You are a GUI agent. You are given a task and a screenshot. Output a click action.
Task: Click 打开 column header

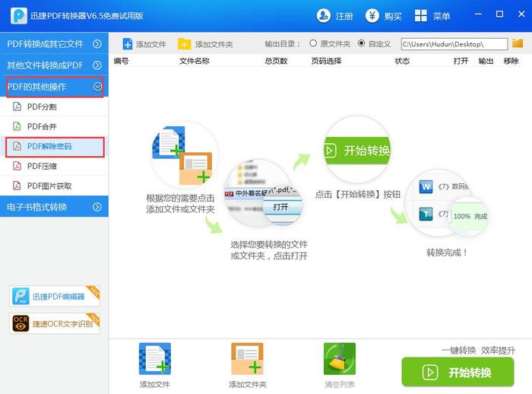click(x=461, y=61)
